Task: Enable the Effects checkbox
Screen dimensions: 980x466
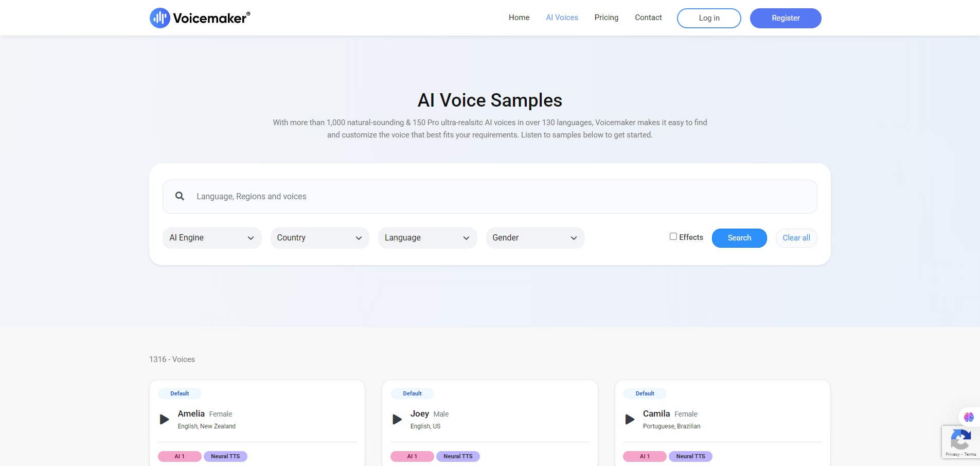Action: (x=673, y=236)
